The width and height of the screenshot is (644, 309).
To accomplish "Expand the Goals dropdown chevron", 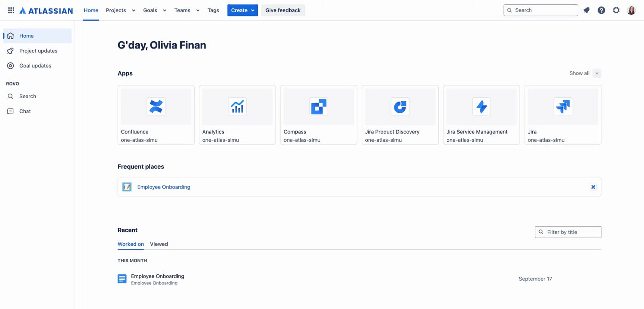I will coord(165,10).
